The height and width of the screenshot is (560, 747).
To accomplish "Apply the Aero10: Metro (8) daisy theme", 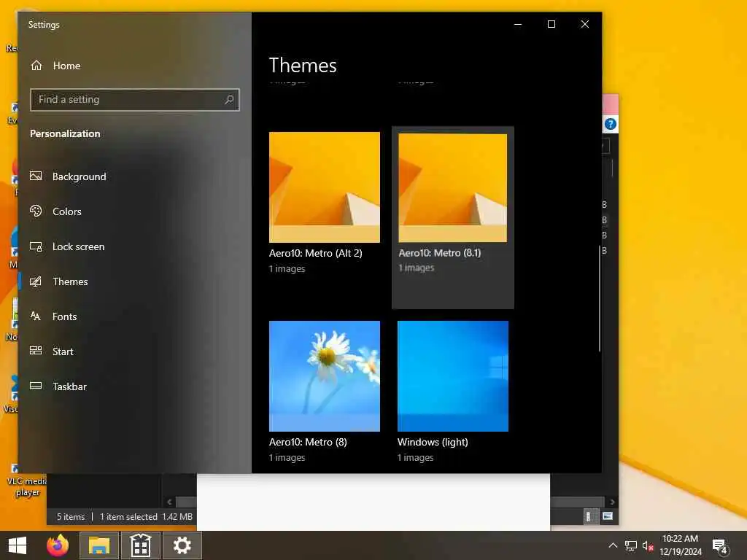I will pos(325,376).
